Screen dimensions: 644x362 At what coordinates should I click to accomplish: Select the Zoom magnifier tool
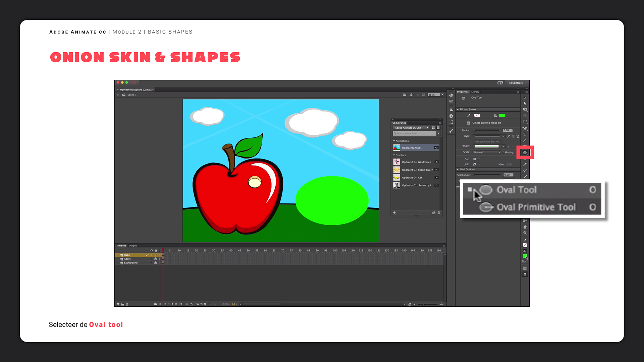point(525,233)
